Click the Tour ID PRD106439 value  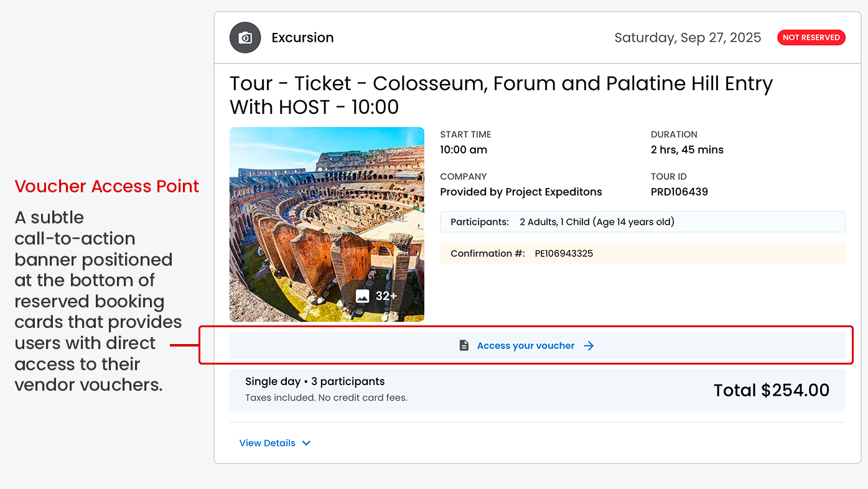[x=679, y=192]
